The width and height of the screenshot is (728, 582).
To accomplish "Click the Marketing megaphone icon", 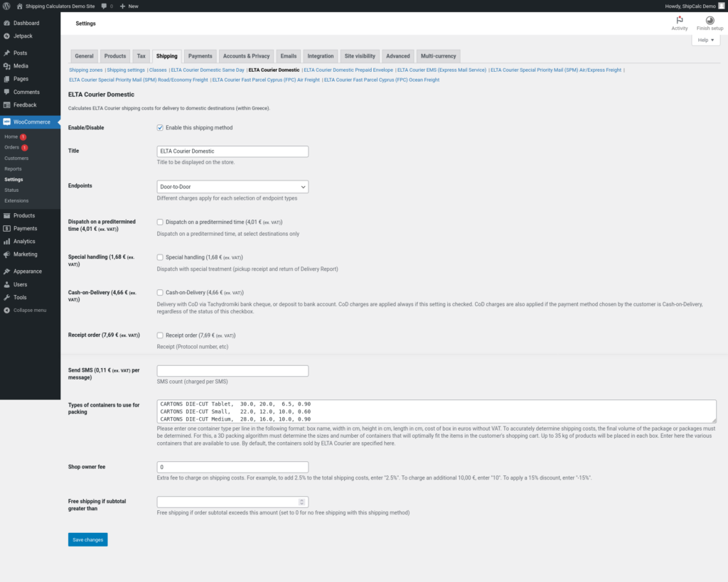I will pos(6,254).
